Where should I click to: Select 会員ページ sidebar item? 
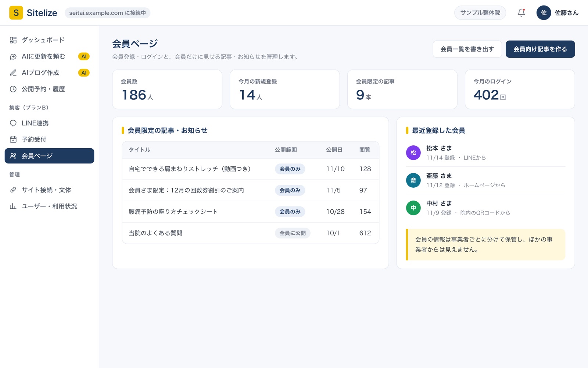49,156
